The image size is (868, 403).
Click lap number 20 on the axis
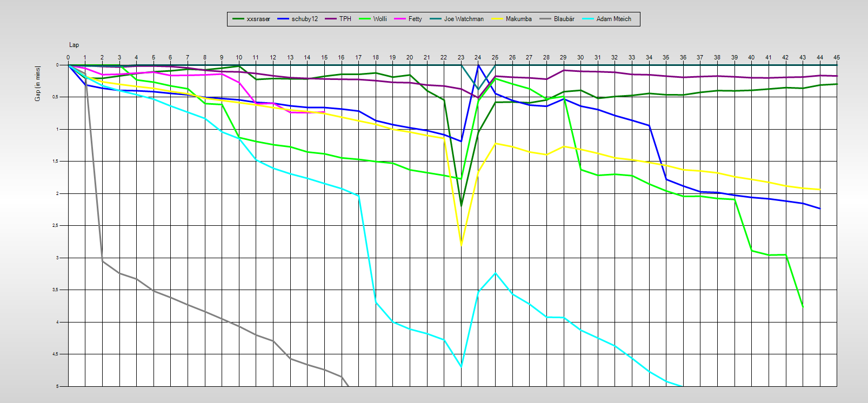(410, 57)
